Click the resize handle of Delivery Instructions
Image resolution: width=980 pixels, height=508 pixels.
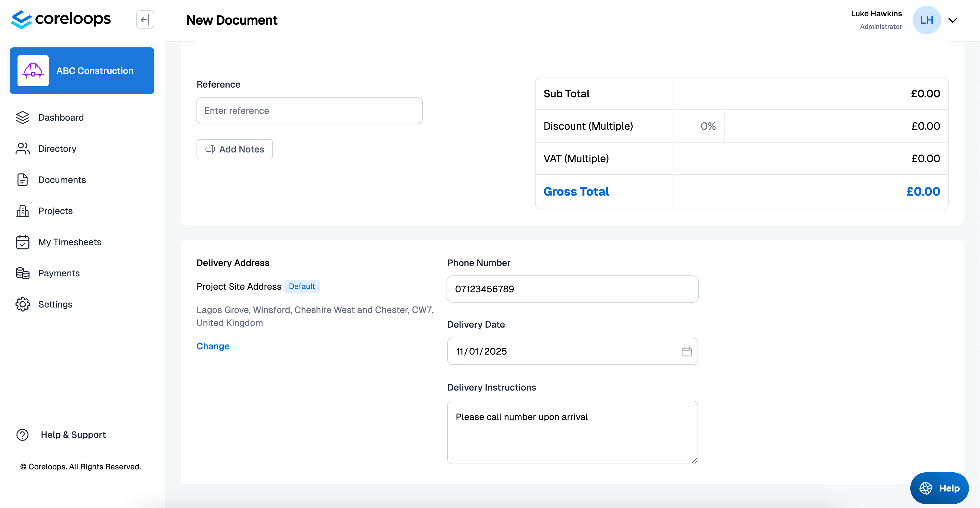pos(694,460)
